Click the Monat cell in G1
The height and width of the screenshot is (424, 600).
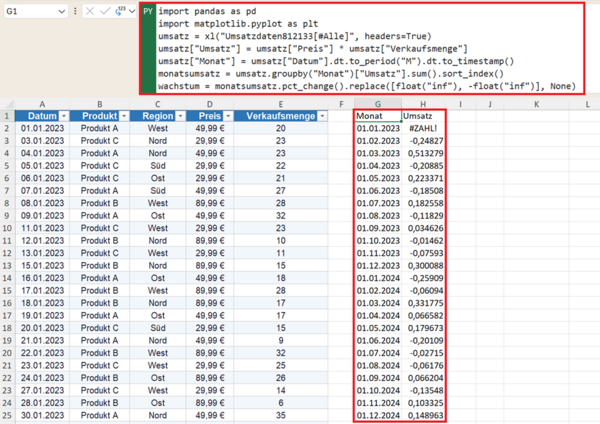tap(378, 116)
